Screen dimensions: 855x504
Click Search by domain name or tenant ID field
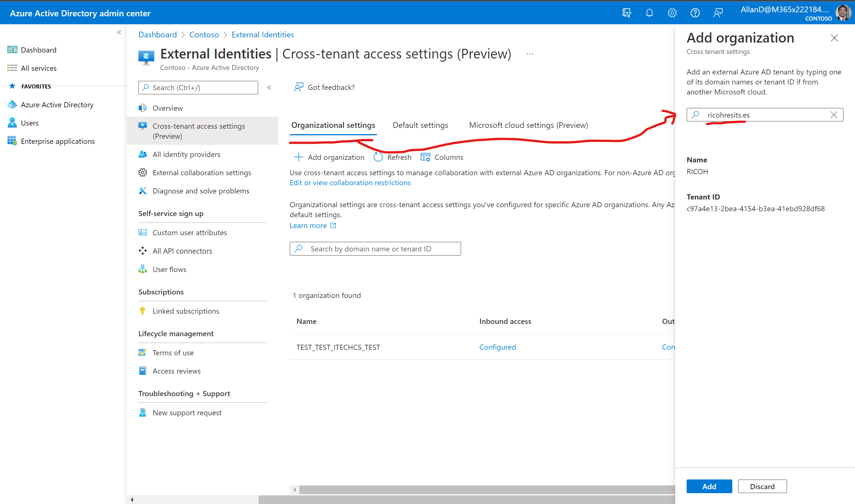click(375, 249)
